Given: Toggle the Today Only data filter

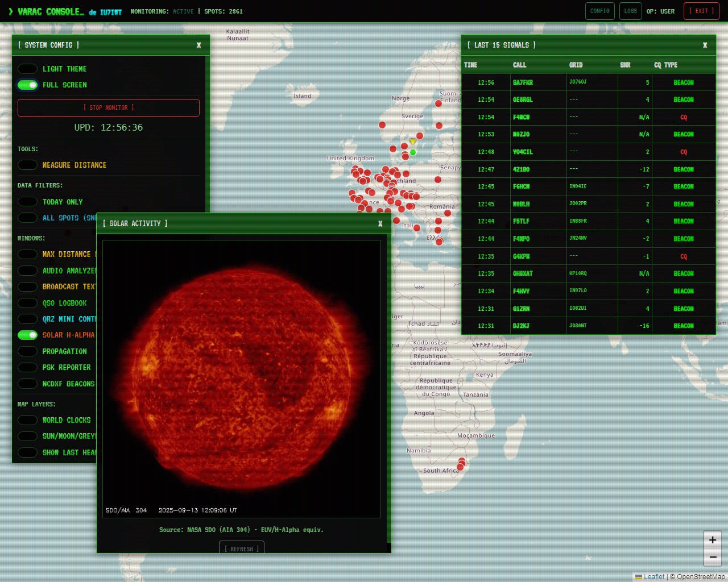Looking at the screenshot, I should 27,202.
